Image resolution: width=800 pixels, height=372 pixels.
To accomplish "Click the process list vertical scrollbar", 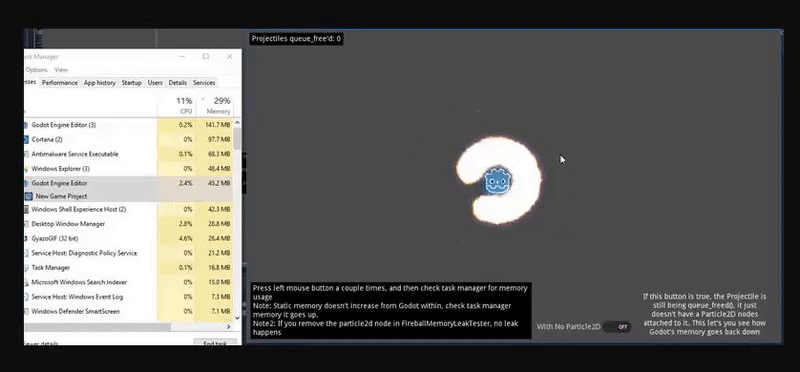I will [237, 220].
